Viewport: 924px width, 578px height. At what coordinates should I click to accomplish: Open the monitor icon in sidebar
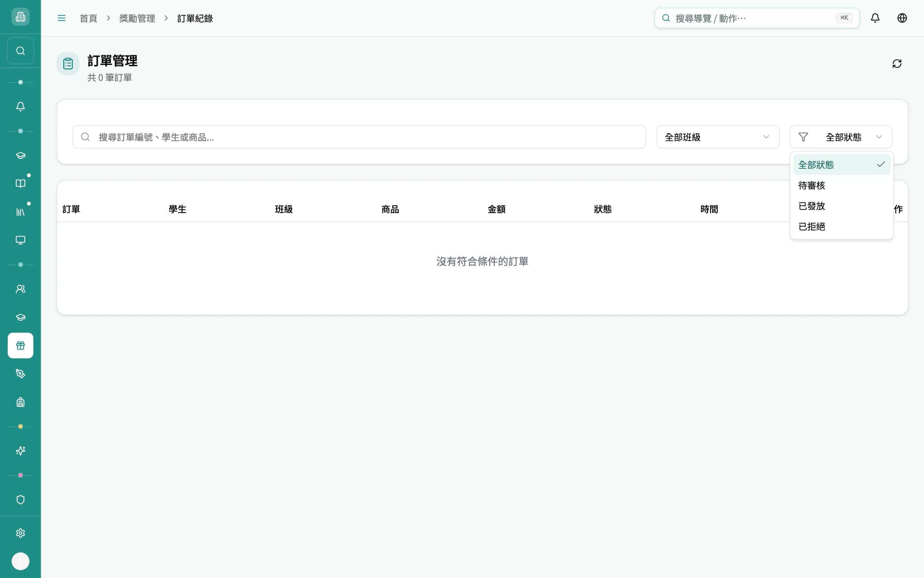tap(20, 240)
